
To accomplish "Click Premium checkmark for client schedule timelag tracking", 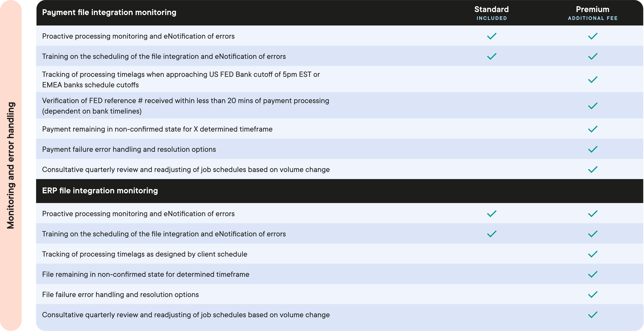I will [593, 254].
